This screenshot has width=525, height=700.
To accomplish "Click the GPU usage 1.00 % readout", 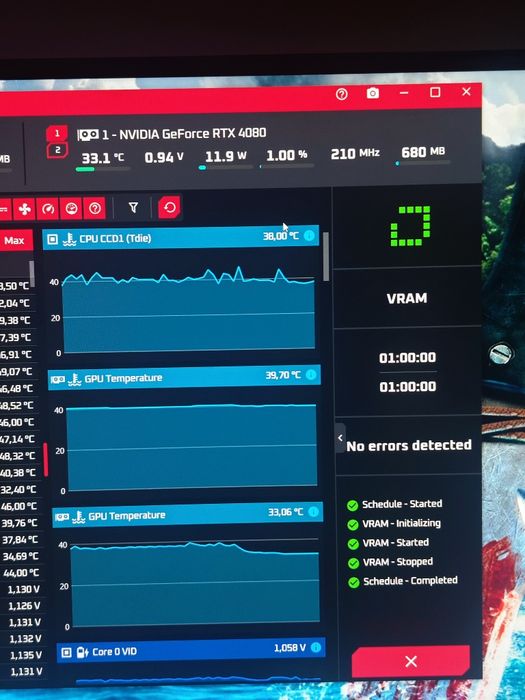I will [287, 155].
